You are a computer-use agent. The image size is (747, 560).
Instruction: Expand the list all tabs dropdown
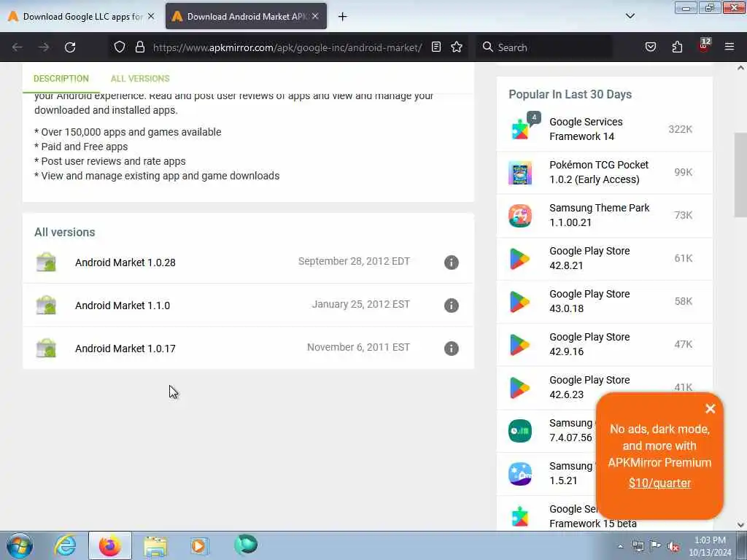[x=630, y=16]
